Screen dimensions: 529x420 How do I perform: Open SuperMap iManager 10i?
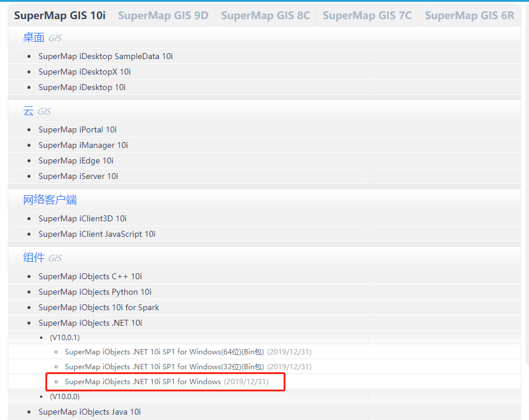83,145
